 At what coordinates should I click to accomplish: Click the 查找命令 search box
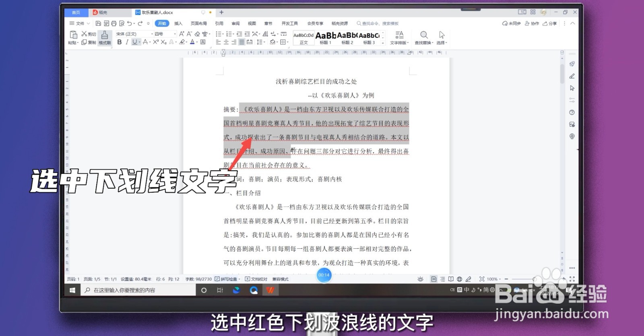[x=378, y=23]
